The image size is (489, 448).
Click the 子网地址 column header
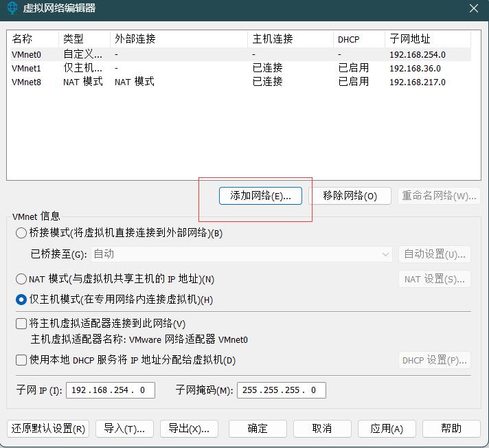pyautogui.click(x=428, y=39)
